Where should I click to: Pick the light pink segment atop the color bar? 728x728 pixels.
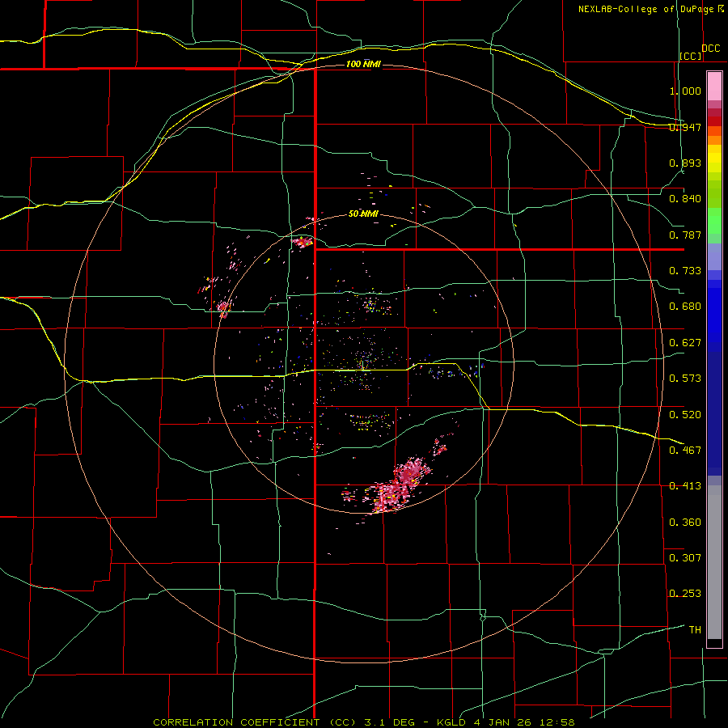point(714,87)
